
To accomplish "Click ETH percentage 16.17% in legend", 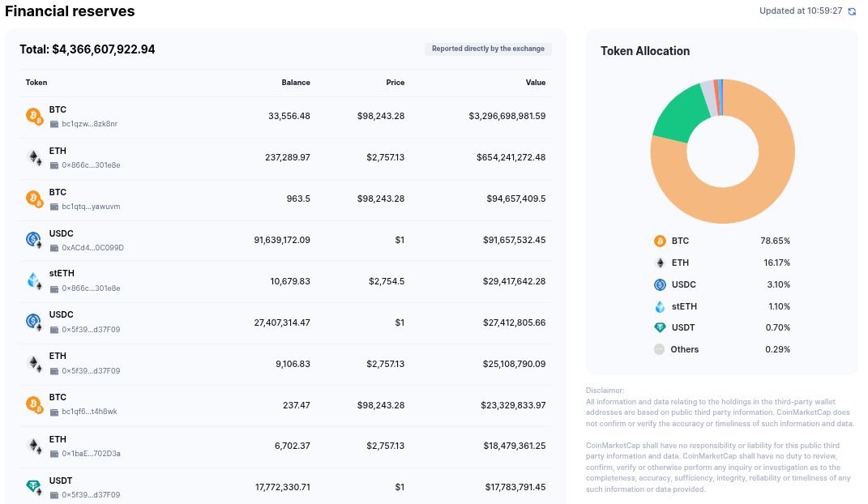I will (x=776, y=263).
